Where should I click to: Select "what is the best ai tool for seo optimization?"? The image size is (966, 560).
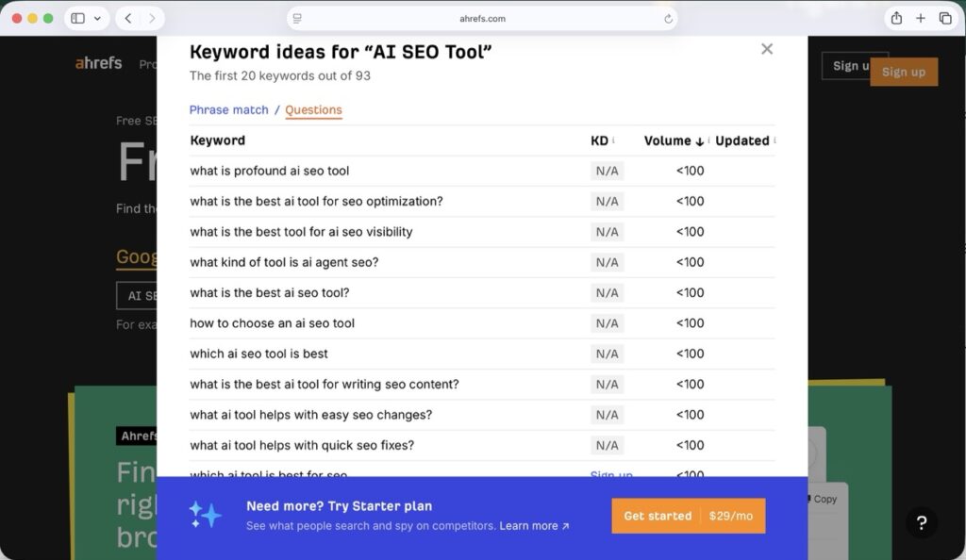(316, 201)
